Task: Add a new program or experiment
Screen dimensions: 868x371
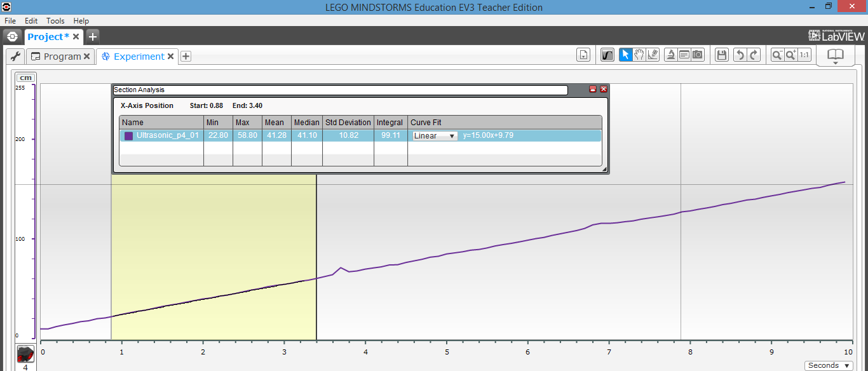Action: click(186, 57)
